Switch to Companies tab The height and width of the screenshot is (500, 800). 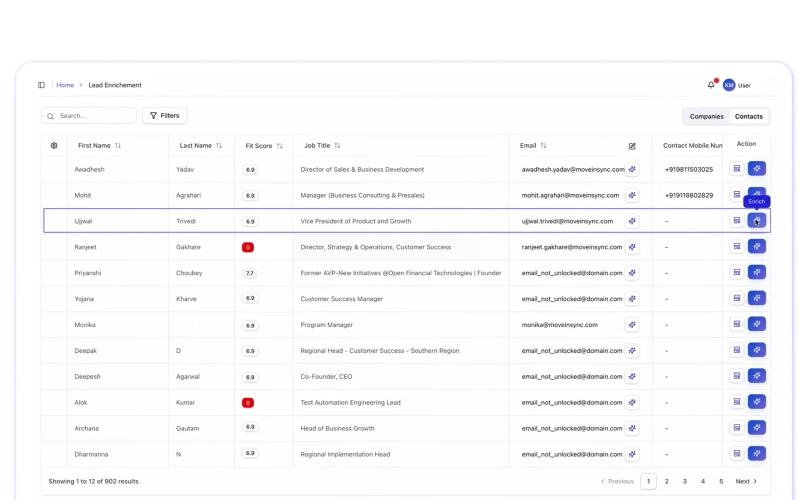706,116
